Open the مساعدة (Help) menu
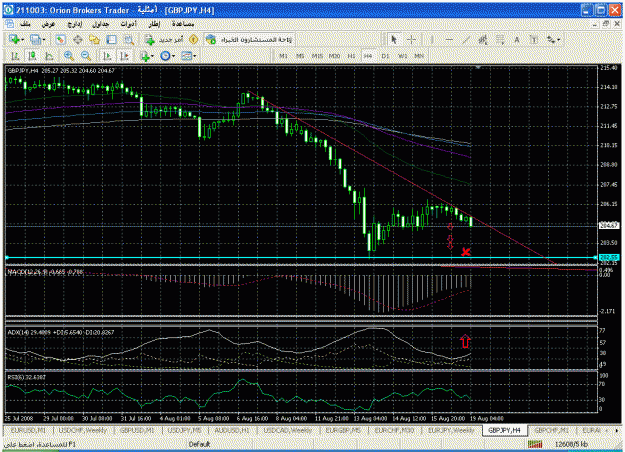Viewport: 625px width, 452px height. coord(183,24)
